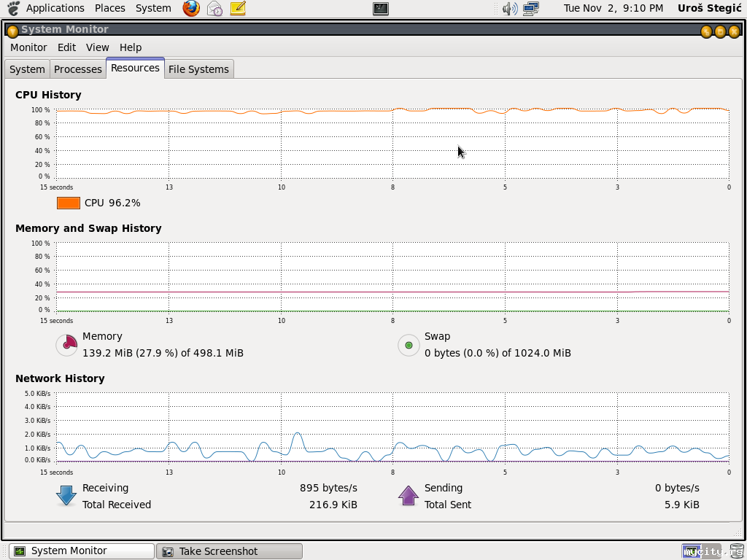Screen dimensions: 747x560
Task: Open the System menu in top panel
Action: tap(153, 8)
